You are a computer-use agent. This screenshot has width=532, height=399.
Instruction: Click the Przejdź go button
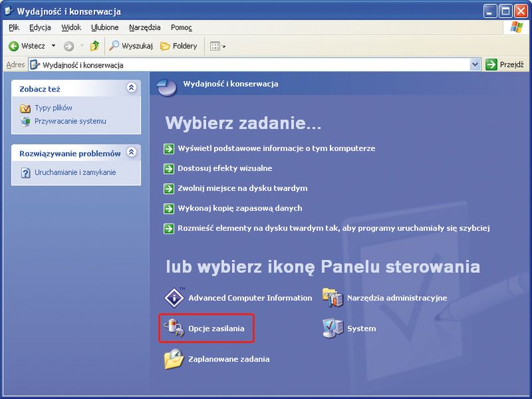coord(505,65)
